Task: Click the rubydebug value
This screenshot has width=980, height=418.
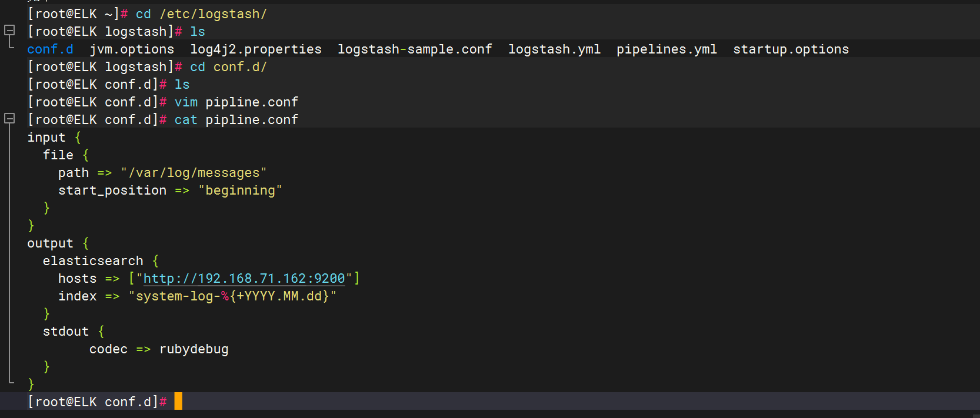Action: (194, 349)
